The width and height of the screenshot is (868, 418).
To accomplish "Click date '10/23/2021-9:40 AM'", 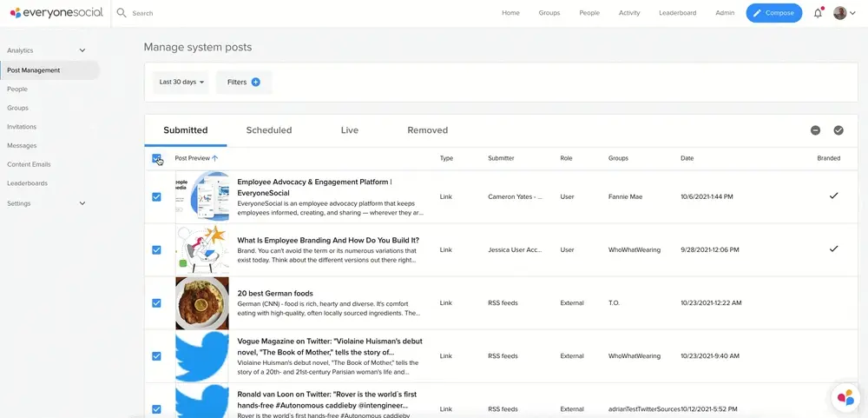I will [x=710, y=356].
